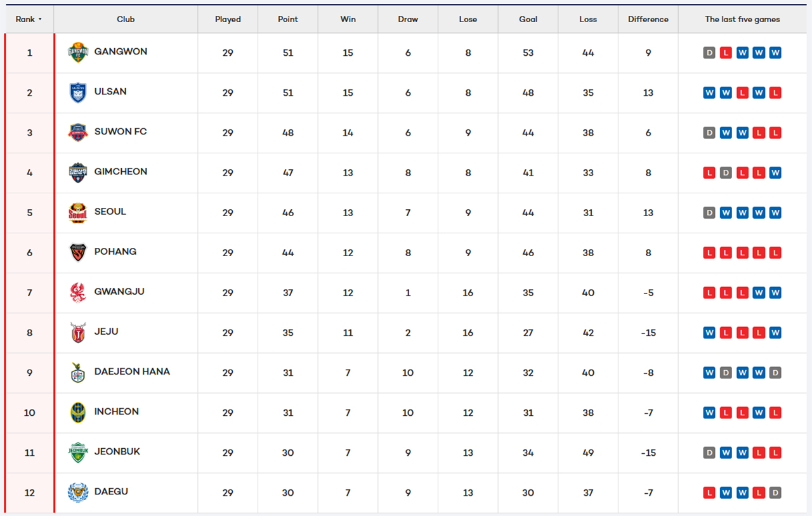The width and height of the screenshot is (812, 516).
Task: Click the Gimcheon club crest icon
Action: 78,172
